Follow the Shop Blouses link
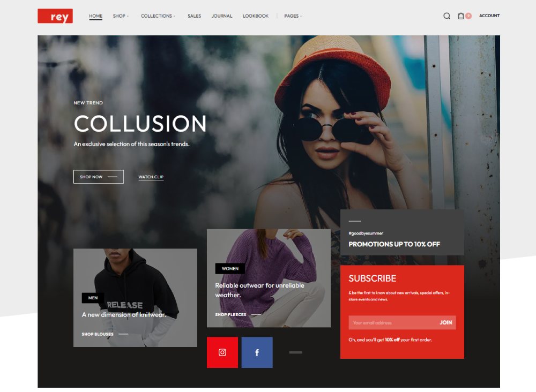Viewport: 536px width, 392px height. coord(98,334)
